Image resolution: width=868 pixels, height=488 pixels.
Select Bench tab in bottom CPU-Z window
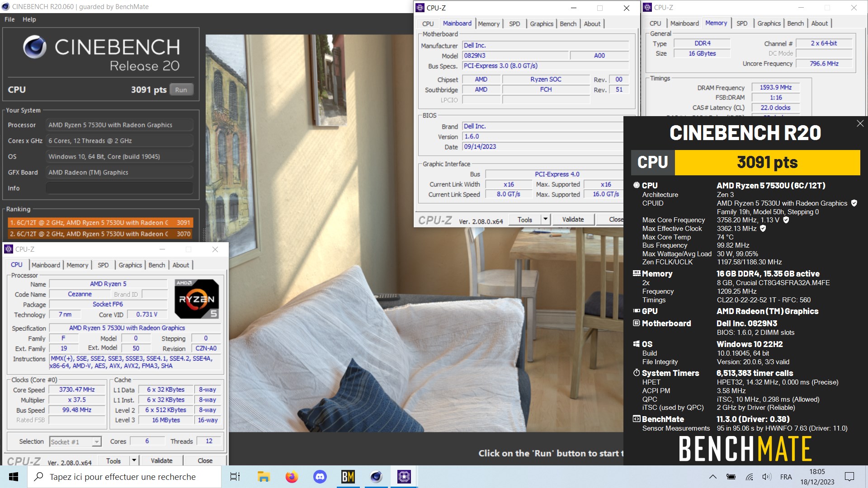point(157,265)
